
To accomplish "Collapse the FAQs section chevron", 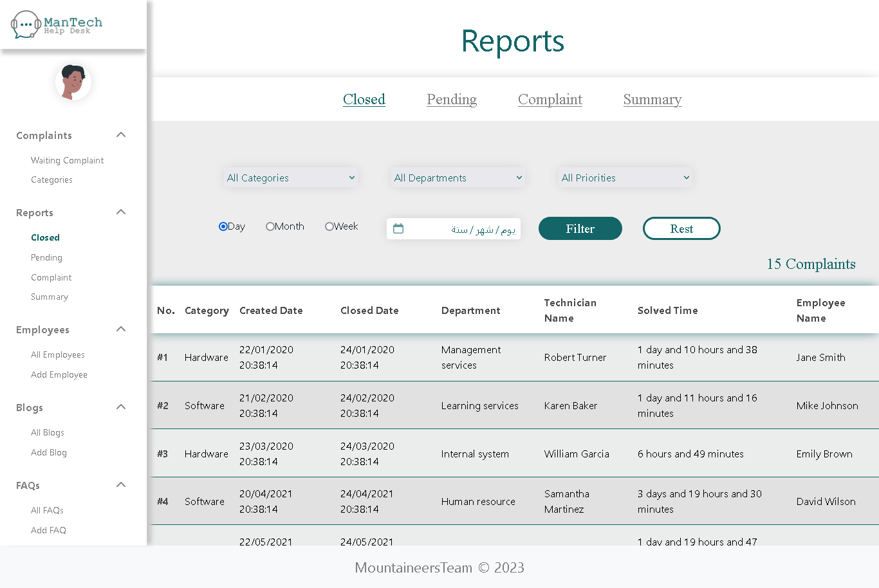I will tap(121, 485).
